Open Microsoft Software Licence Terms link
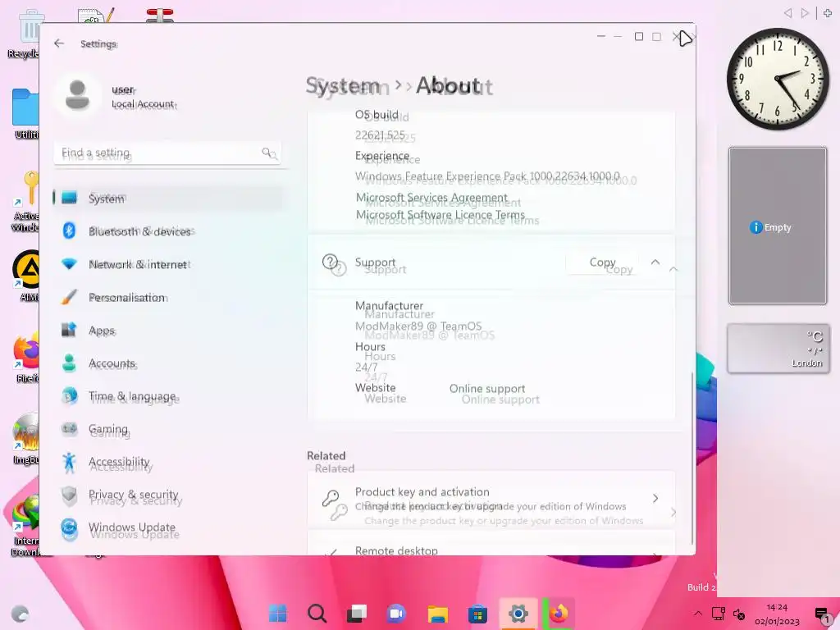 (x=441, y=215)
